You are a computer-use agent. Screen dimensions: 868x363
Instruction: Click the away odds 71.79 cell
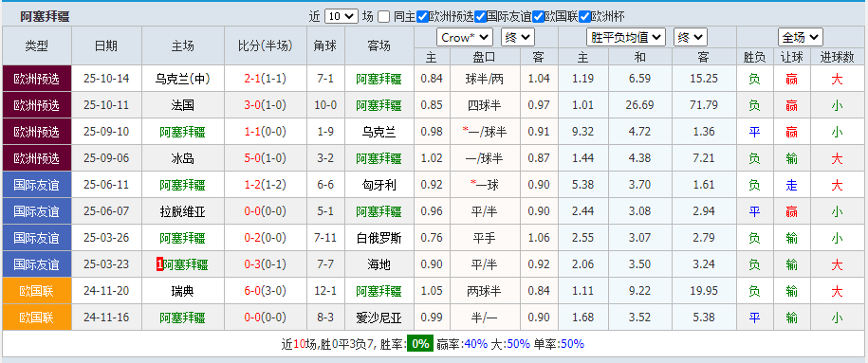tap(704, 105)
